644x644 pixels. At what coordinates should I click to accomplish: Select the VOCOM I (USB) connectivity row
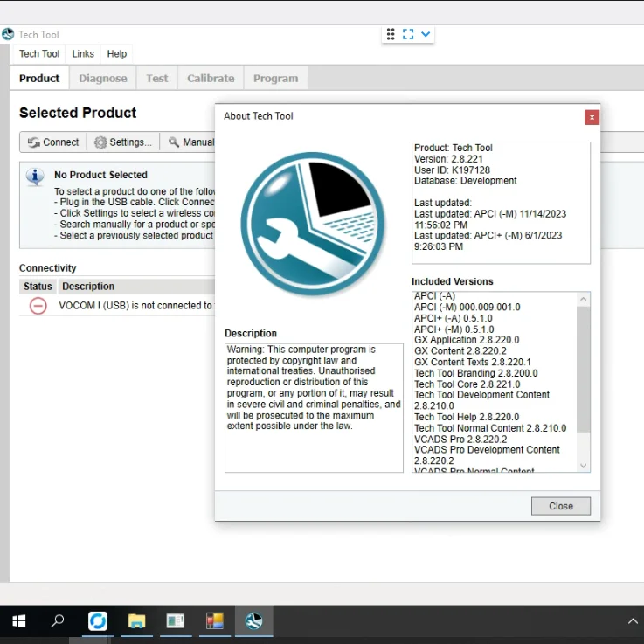click(x=117, y=306)
